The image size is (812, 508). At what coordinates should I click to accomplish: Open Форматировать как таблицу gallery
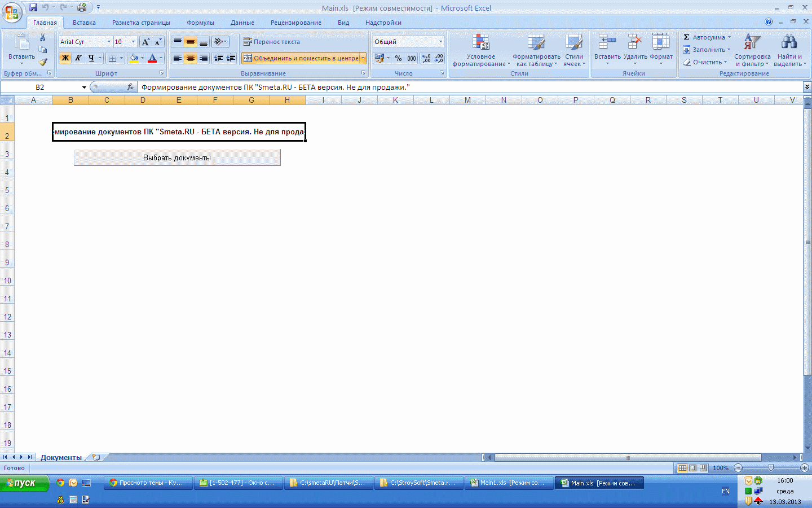(536, 50)
